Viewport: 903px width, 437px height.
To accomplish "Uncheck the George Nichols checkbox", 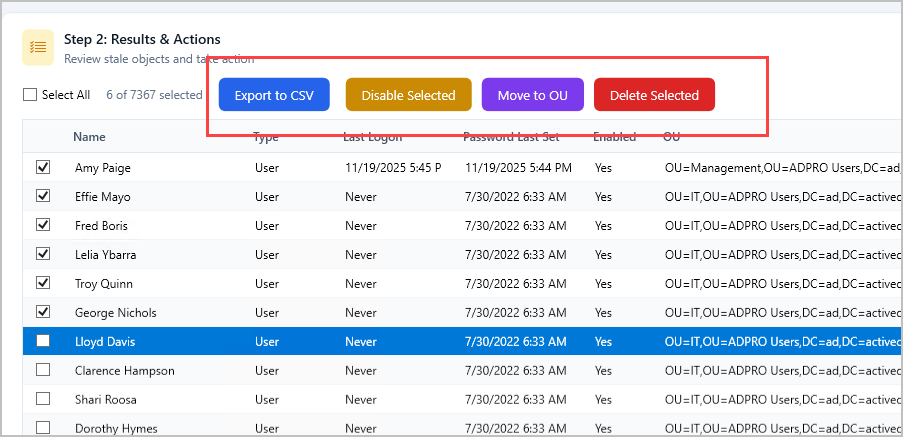I will tap(43, 311).
